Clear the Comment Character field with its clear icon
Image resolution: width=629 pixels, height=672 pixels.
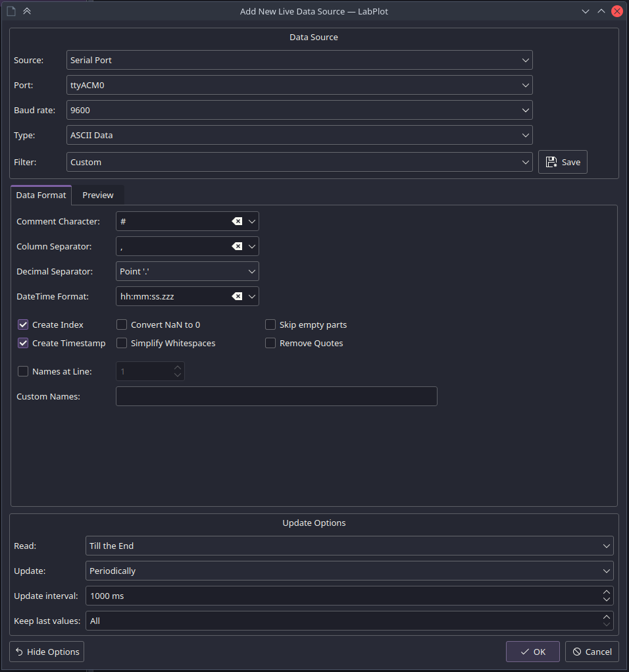tap(238, 221)
